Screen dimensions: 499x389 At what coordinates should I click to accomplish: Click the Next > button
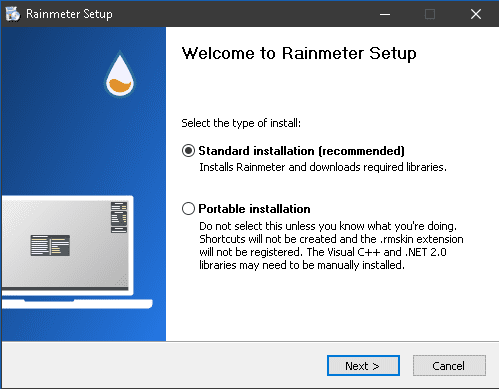click(363, 366)
